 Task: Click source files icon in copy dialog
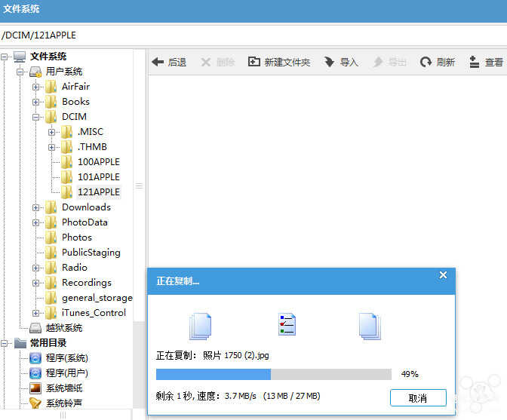pyautogui.click(x=200, y=326)
